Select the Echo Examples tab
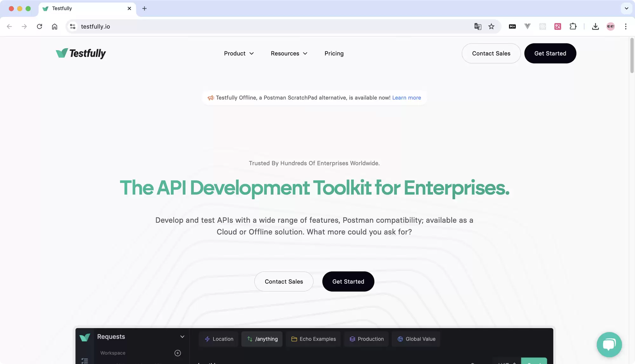The width and height of the screenshot is (635, 364). (313, 339)
